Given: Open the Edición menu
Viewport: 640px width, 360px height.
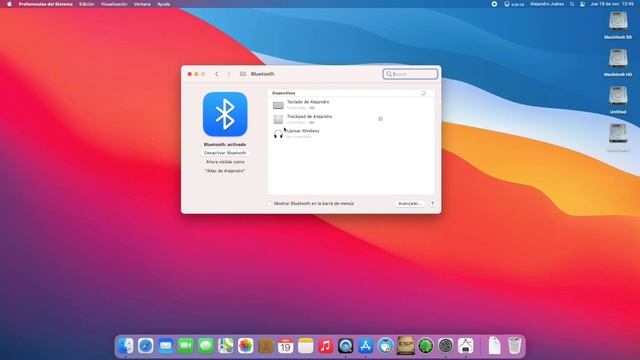Looking at the screenshot, I should pos(87,4).
